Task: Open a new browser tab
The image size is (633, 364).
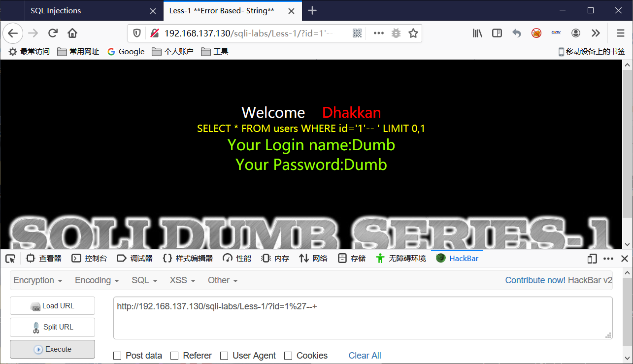Action: click(x=312, y=10)
